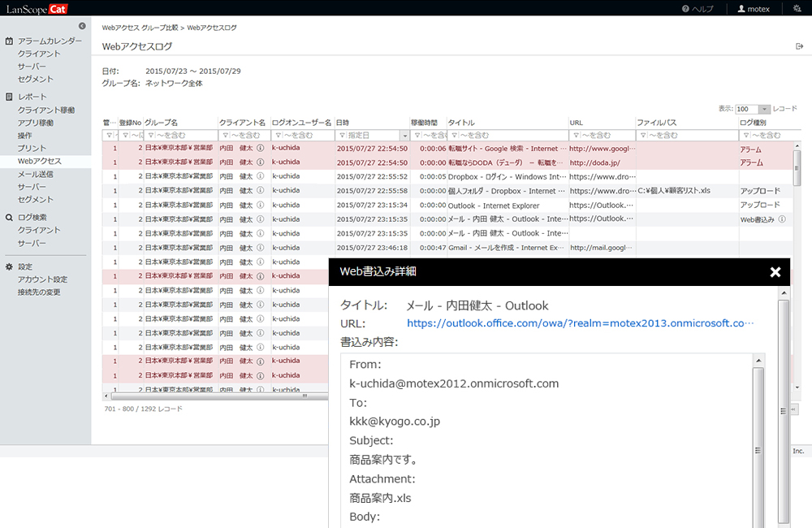Select 操作 report in sidebar
812x528 pixels.
pos(25,135)
